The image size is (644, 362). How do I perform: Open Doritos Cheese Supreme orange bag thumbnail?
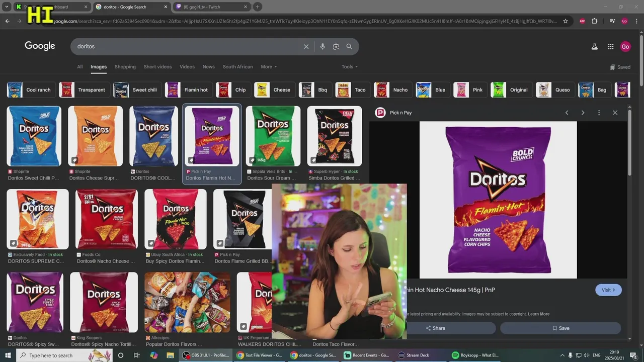pos(96,136)
